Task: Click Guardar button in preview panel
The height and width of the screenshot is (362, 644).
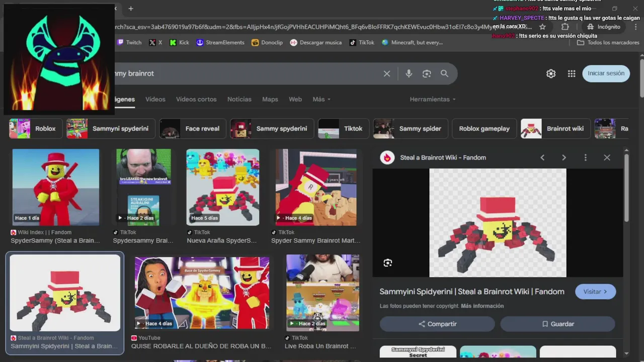Action: click(x=557, y=324)
